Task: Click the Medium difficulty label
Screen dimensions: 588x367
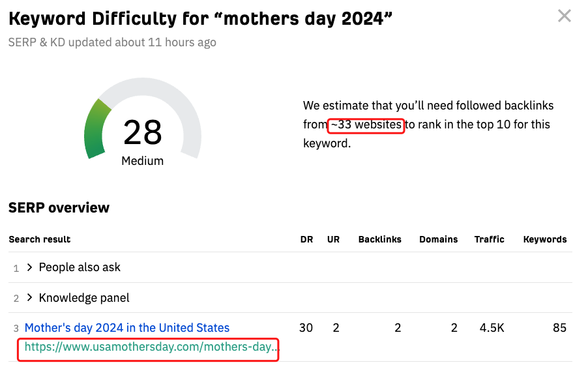Action: (143, 160)
